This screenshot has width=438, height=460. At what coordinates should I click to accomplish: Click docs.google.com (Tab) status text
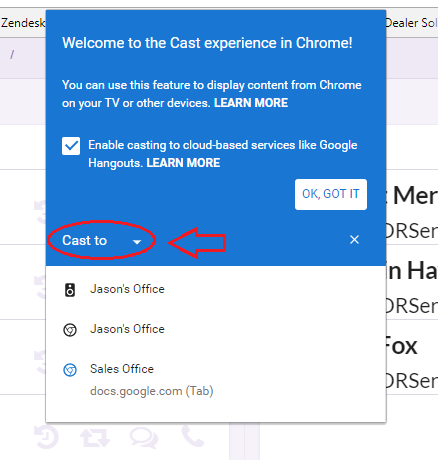pos(152,391)
